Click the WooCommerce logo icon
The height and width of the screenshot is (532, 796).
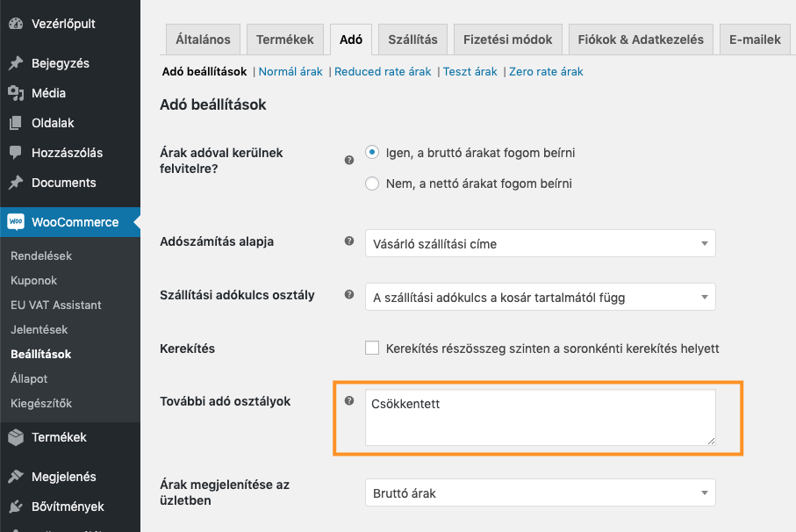click(x=16, y=222)
